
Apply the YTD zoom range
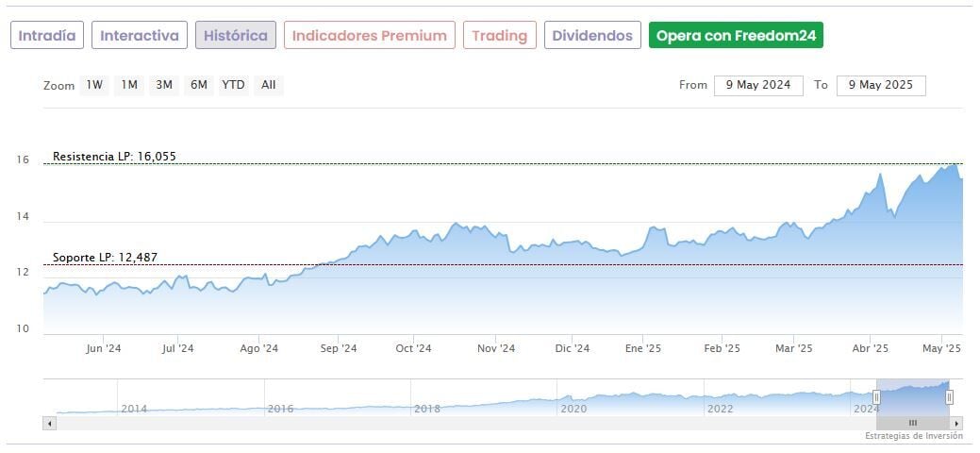(233, 85)
